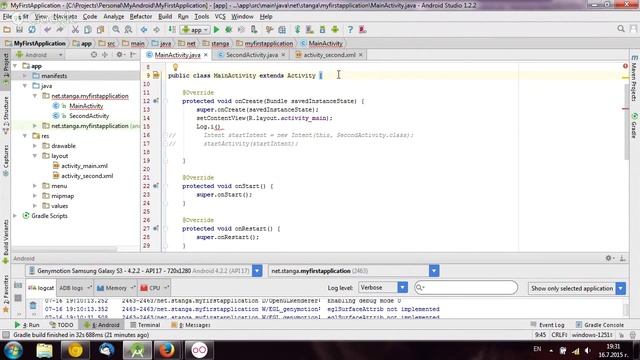Open the file explorer taskbar icon
Screen dimensions: 640x360
(x=44, y=350)
